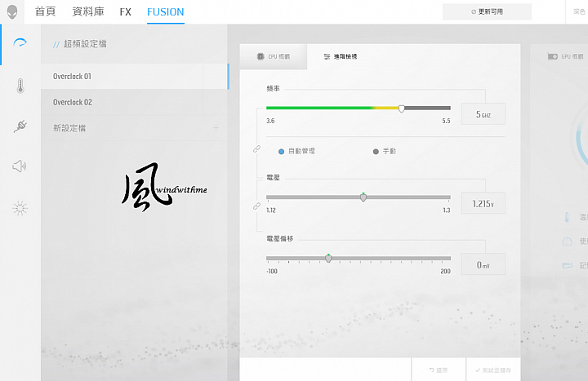This screenshot has height=381, width=588.
Task: Click the 5.5 maximum frequency label
Action: click(446, 121)
